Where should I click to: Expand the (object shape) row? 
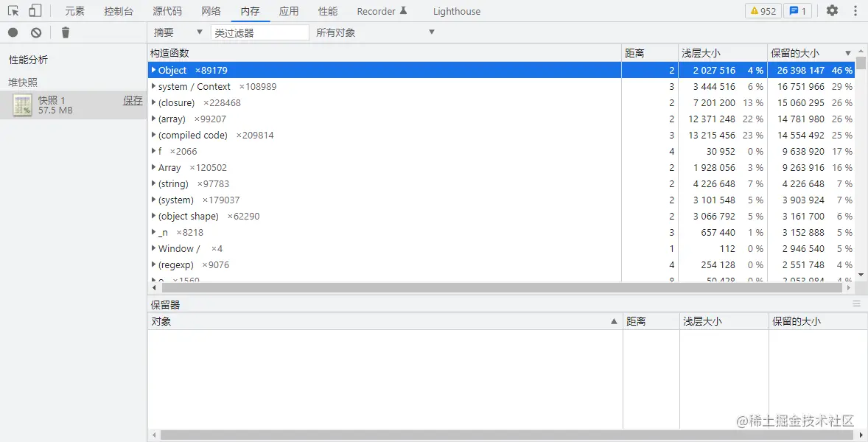(153, 216)
